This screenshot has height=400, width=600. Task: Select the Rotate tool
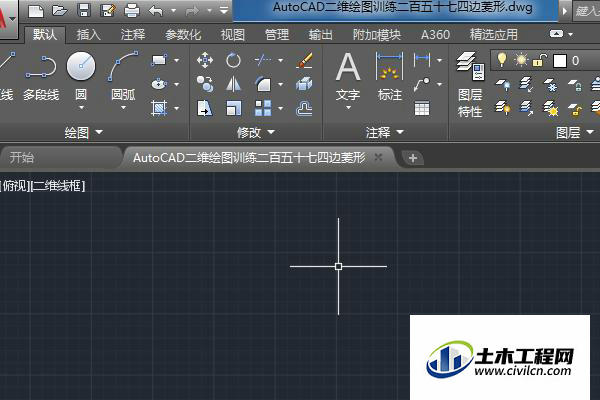[x=233, y=60]
